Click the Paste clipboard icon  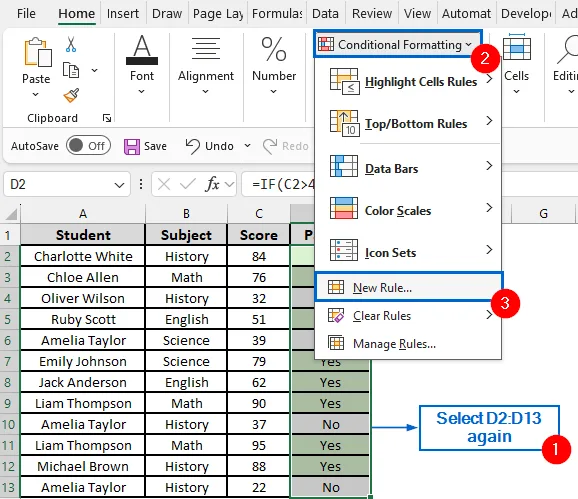(38, 52)
